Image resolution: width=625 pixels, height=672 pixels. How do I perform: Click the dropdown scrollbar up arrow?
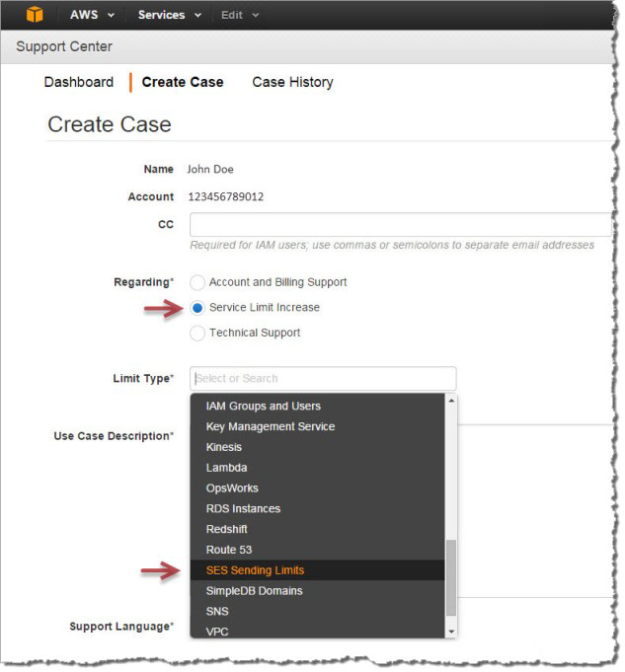click(451, 401)
